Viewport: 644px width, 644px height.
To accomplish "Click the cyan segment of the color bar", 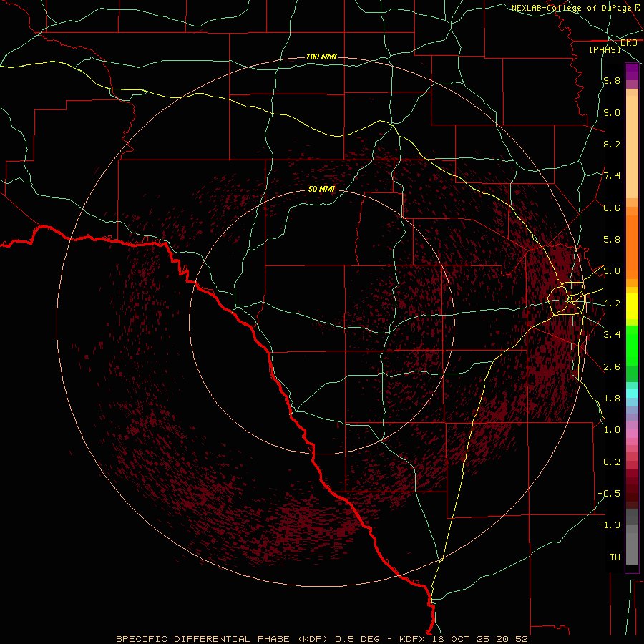I will coord(632,393).
